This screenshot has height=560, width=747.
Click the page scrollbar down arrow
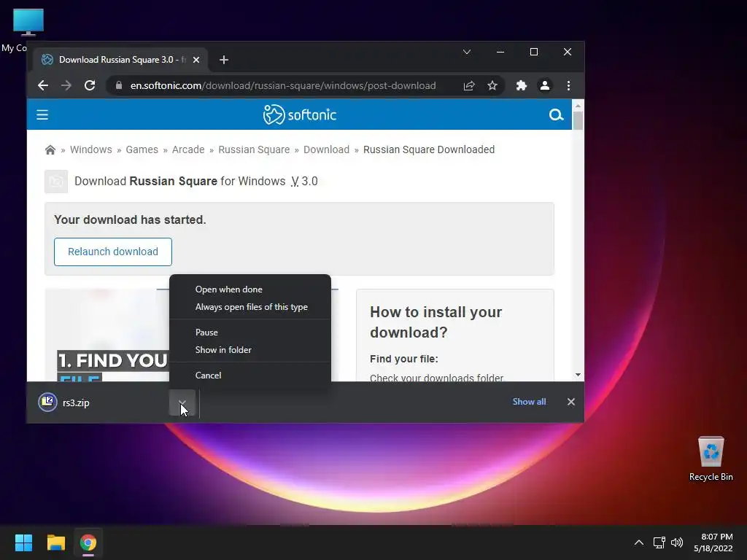click(x=578, y=376)
